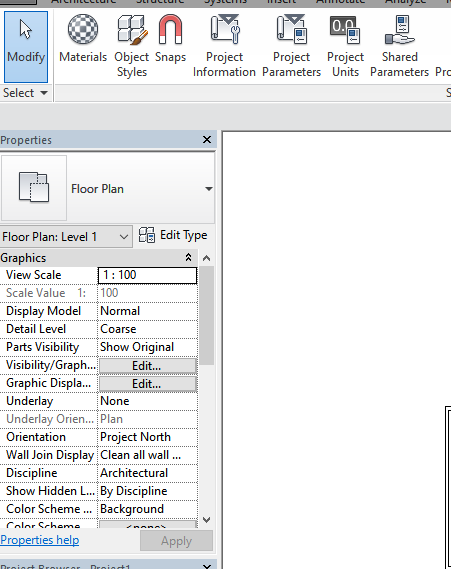
Task: Click the Underlay value None
Action: point(147,401)
